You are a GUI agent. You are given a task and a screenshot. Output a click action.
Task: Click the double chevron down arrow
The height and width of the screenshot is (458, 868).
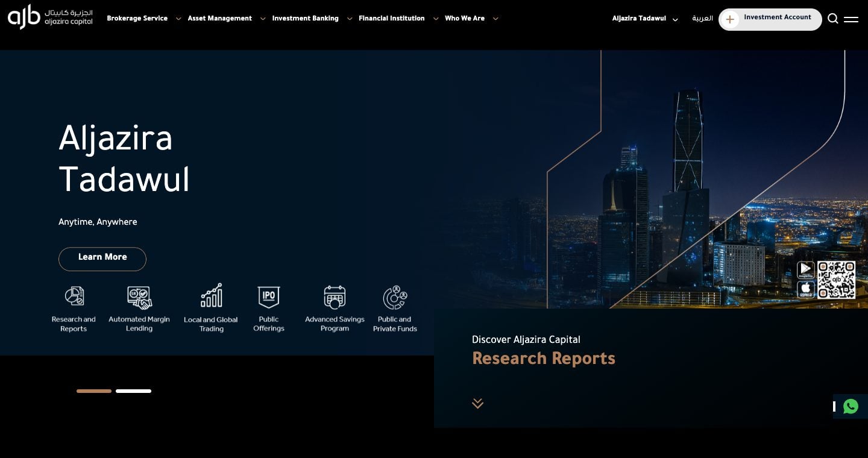click(x=477, y=403)
